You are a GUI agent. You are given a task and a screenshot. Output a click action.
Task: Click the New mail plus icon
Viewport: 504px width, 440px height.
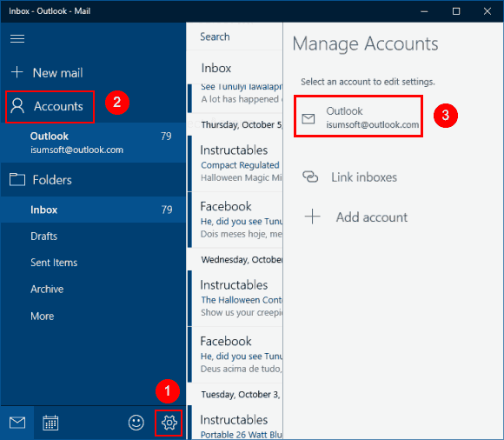pos(17,72)
